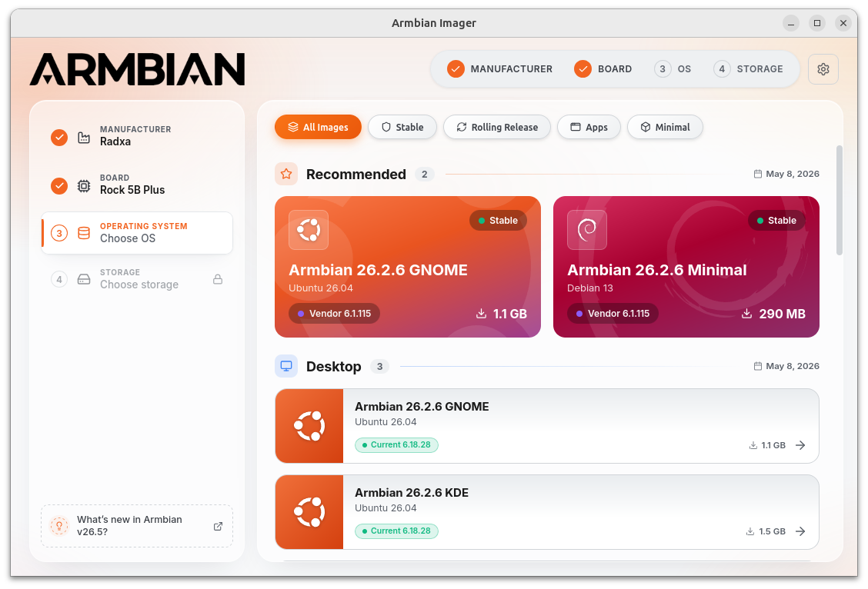Click the Board checkmark in top stepper
Viewport: 868px width, 589px height.
tap(583, 69)
